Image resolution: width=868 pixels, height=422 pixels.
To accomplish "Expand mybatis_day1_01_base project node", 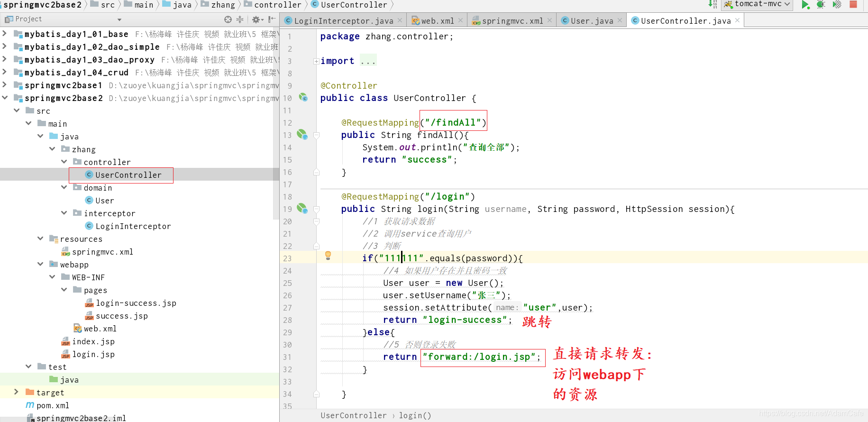I will click(5, 34).
